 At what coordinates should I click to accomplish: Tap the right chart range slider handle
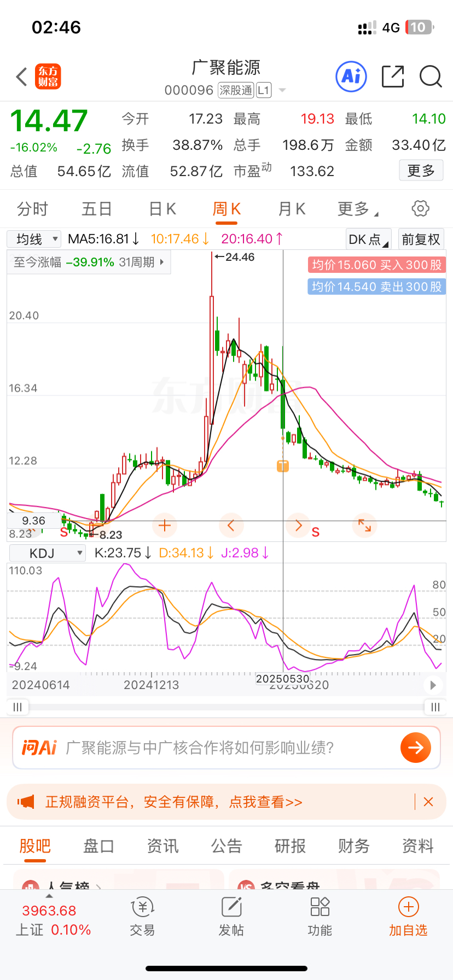(x=435, y=707)
